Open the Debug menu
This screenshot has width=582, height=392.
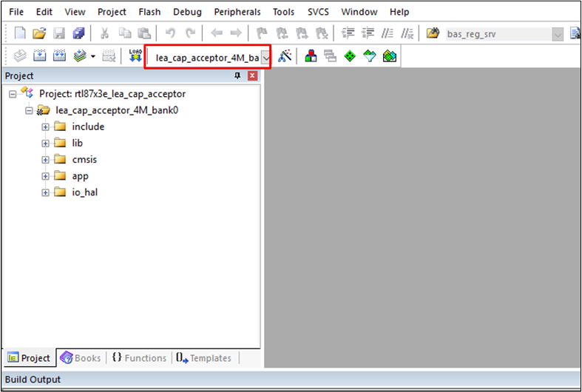(187, 12)
